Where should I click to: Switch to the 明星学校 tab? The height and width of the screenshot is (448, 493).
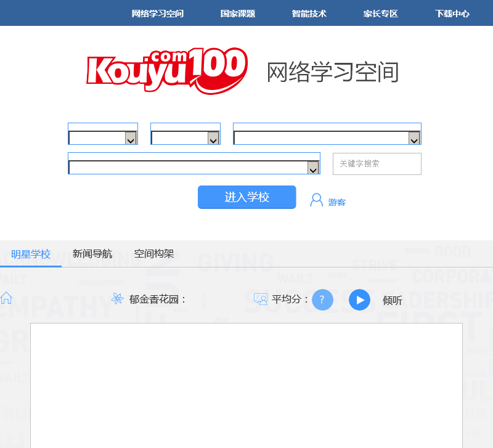point(31,254)
